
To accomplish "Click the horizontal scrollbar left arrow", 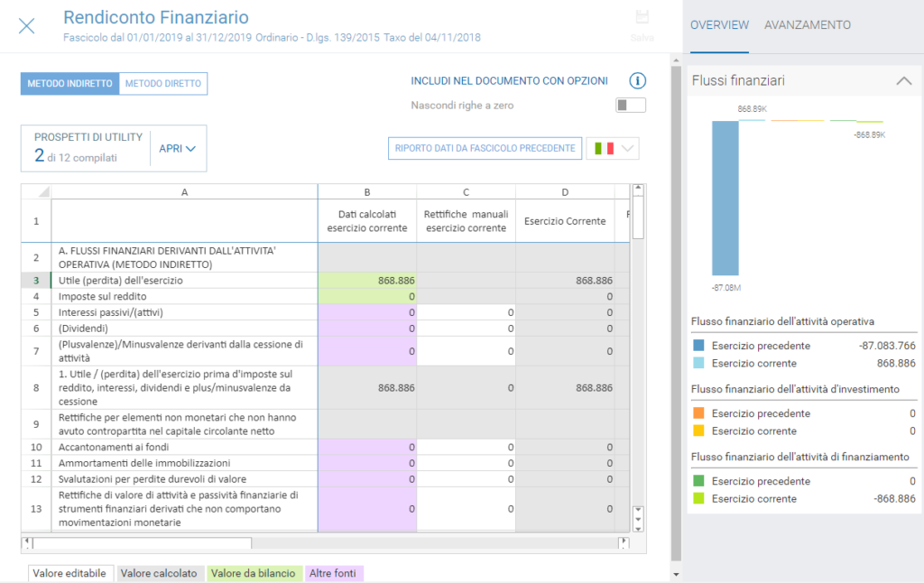I will 26,543.
